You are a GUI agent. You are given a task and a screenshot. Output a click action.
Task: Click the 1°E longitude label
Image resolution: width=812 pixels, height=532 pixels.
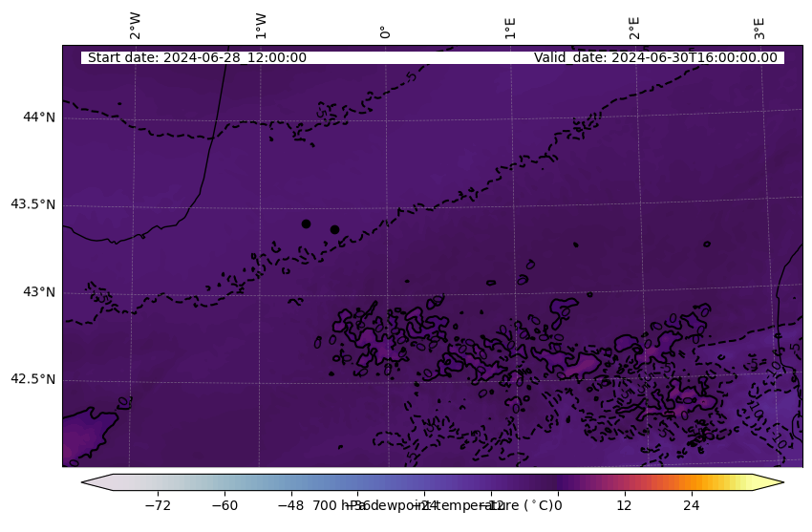click(x=510, y=27)
